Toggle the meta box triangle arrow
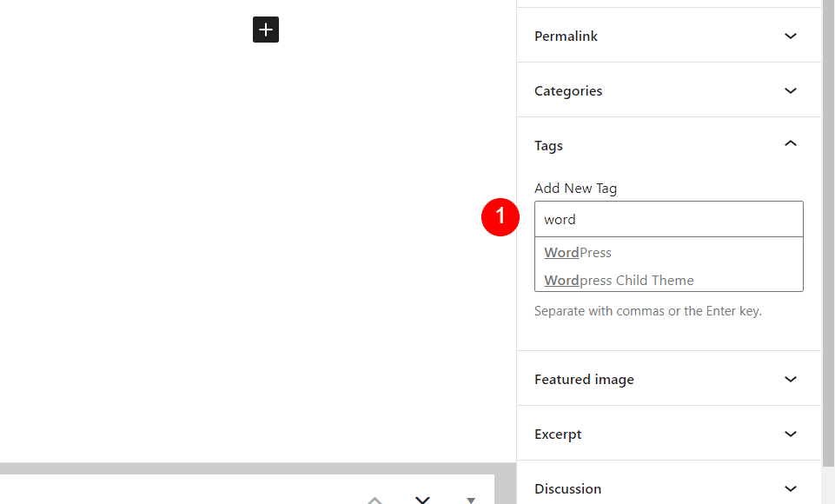This screenshot has width=835, height=504. (471, 501)
